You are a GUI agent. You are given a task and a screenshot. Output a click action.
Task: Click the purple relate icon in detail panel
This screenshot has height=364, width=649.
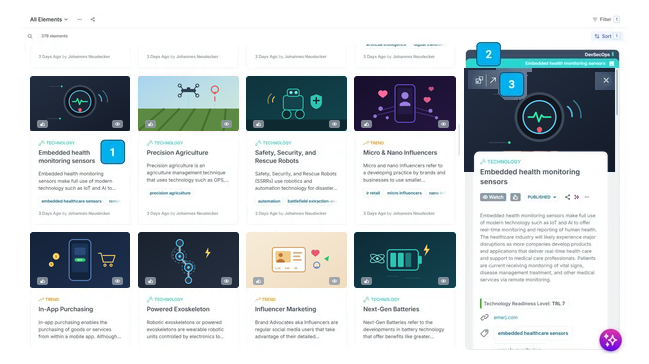click(577, 197)
